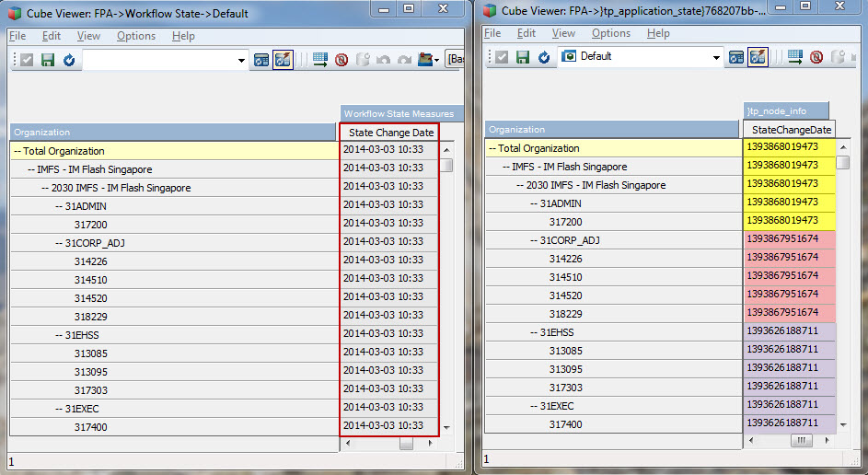This screenshot has height=475, width=868.
Task: Click Sandbox database icon in tp_application_state window
Action: (x=837, y=57)
